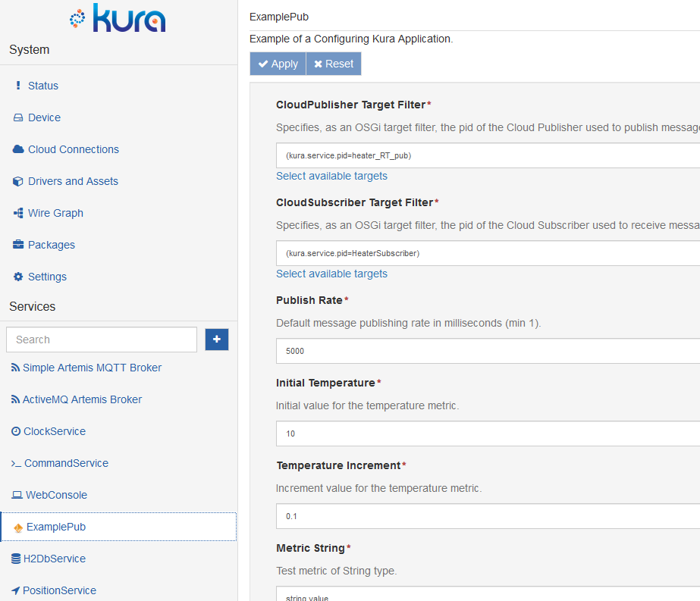Apply the ExamplePub configuration changes
This screenshot has width=700, height=601.
278,64
